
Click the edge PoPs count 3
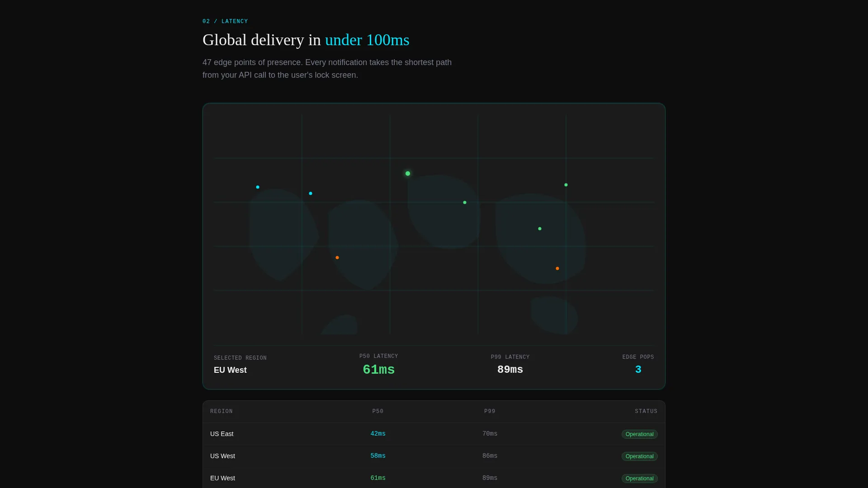pyautogui.click(x=638, y=370)
